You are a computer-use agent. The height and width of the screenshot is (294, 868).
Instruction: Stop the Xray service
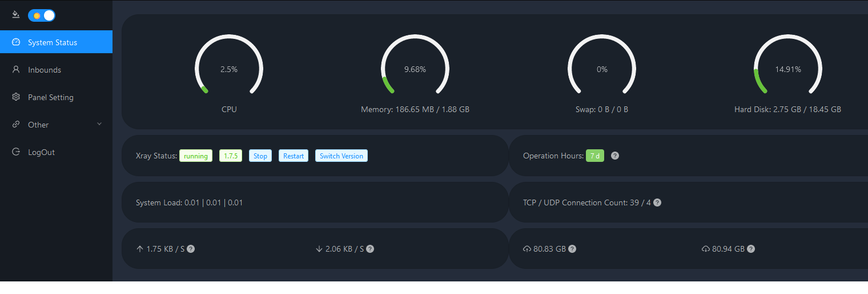pos(260,156)
